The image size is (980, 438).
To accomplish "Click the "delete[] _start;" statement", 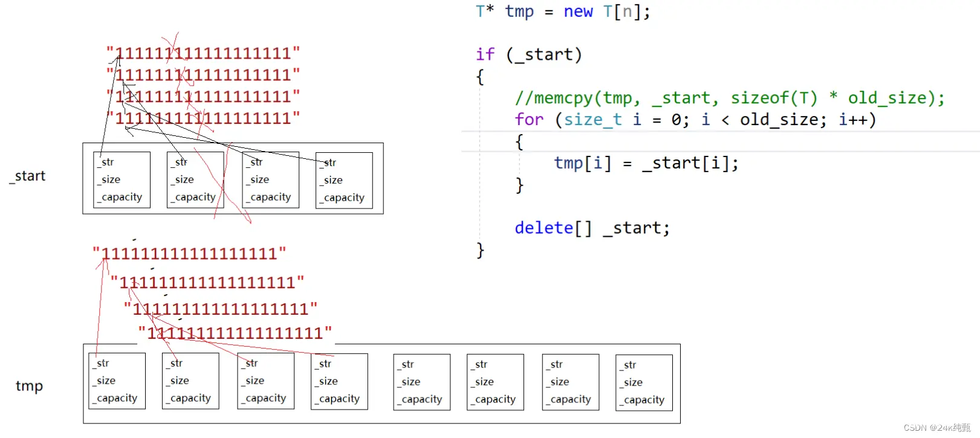I will pyautogui.click(x=592, y=228).
